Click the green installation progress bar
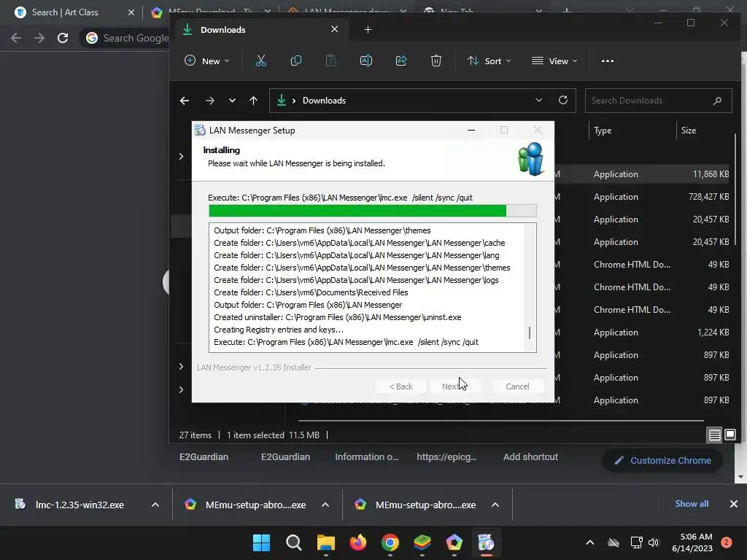Viewport: 747px width, 560px height. coord(373,211)
